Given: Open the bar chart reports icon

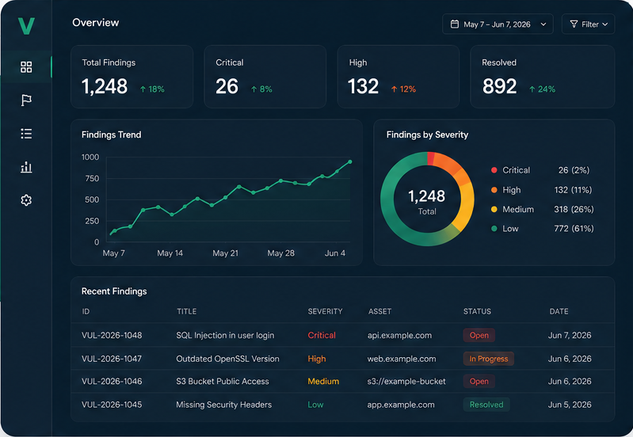Looking at the screenshot, I should click(26, 167).
